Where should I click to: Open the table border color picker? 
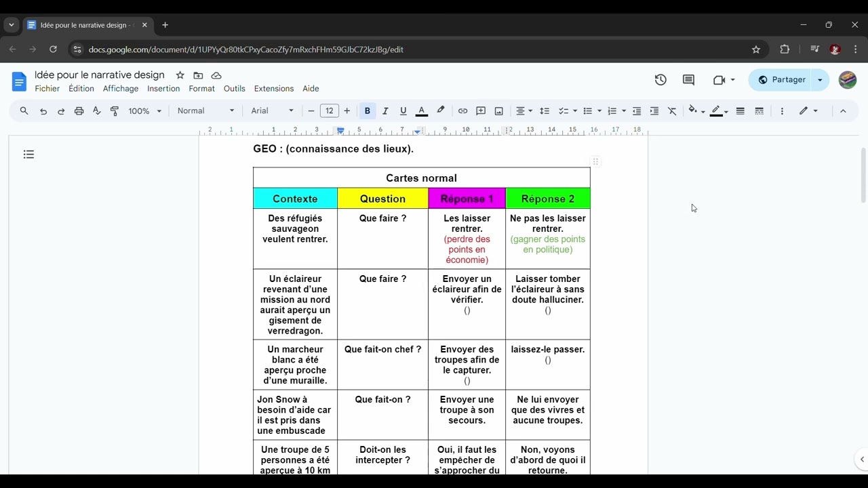click(719, 111)
